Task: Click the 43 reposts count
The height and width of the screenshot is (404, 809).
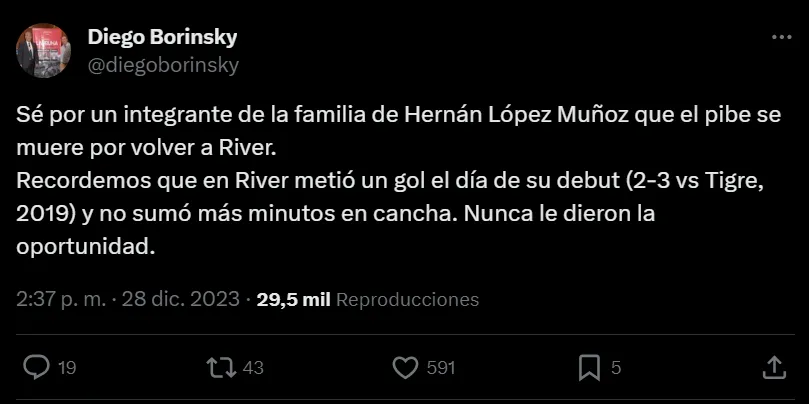Action: tap(253, 368)
